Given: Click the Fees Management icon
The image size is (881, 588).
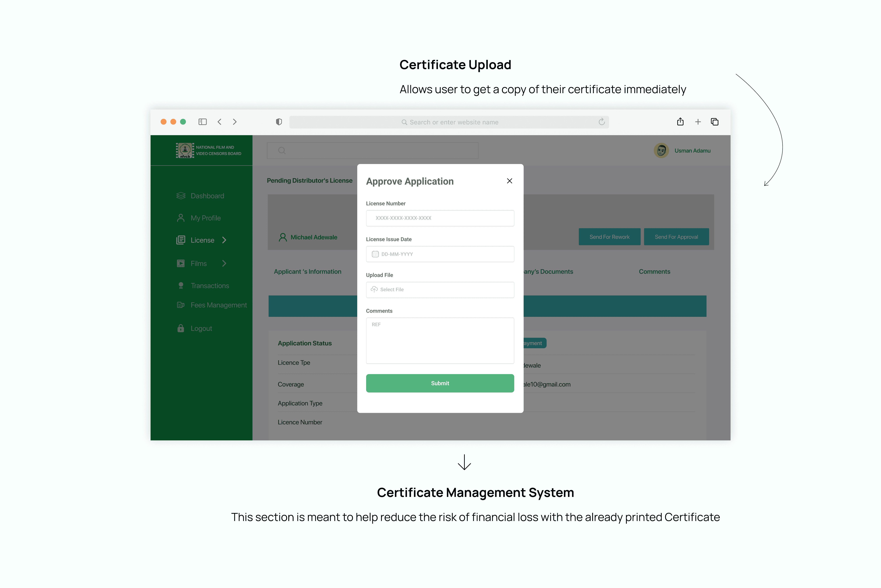Looking at the screenshot, I should click(181, 305).
